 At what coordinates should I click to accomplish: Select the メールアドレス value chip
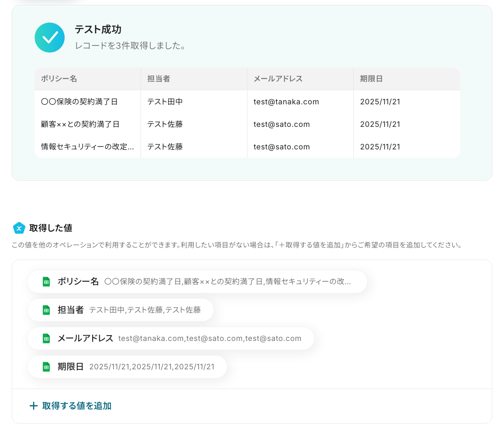coord(171,338)
